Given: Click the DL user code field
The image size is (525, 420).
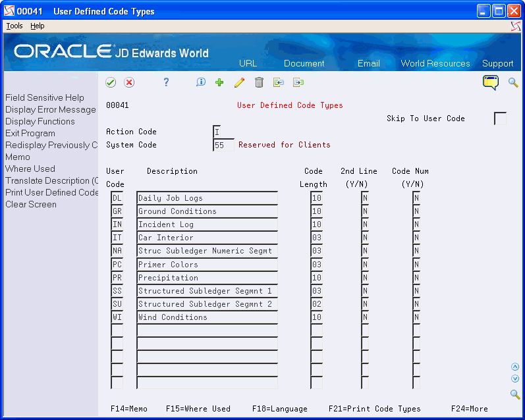Looking at the screenshot, I should (117, 198).
